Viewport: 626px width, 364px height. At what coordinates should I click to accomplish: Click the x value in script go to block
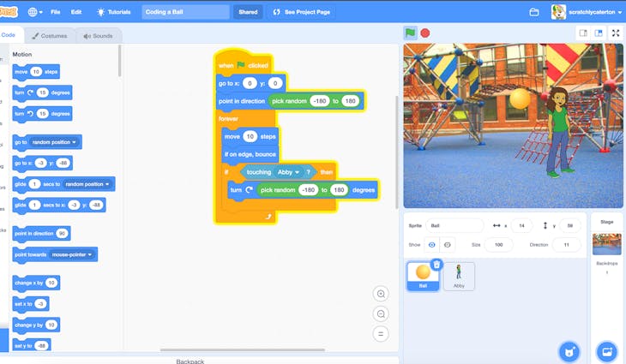[250, 83]
